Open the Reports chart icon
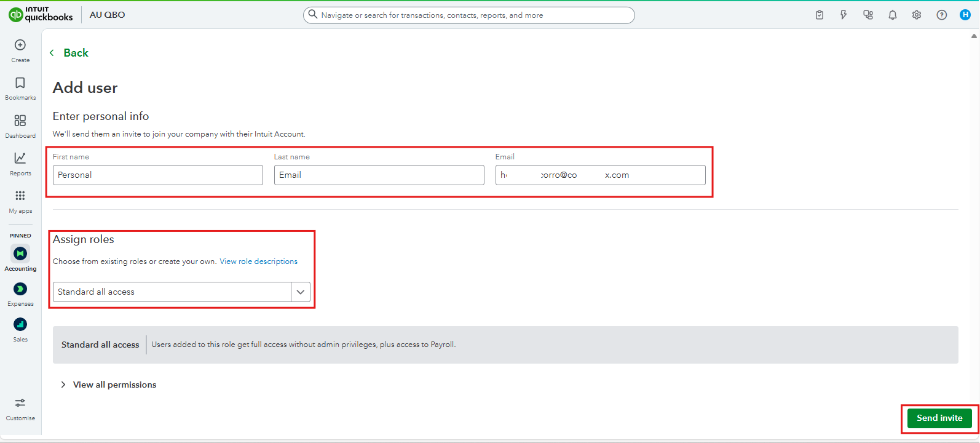980x443 pixels. (x=20, y=159)
